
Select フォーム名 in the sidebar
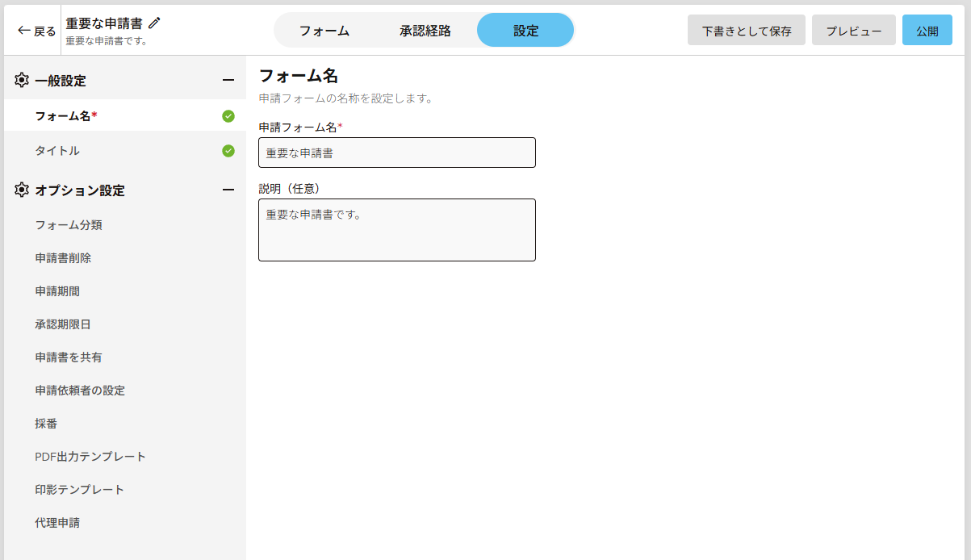pyautogui.click(x=125, y=115)
